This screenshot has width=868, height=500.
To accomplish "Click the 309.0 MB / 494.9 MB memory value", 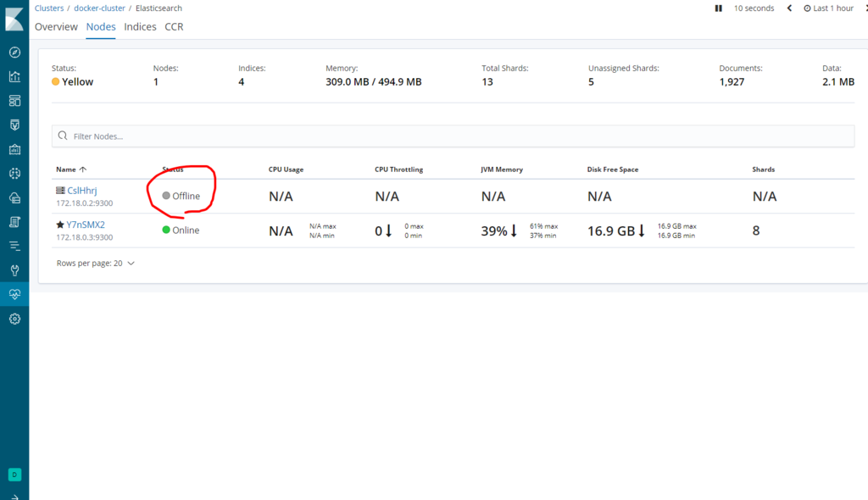I will [374, 82].
